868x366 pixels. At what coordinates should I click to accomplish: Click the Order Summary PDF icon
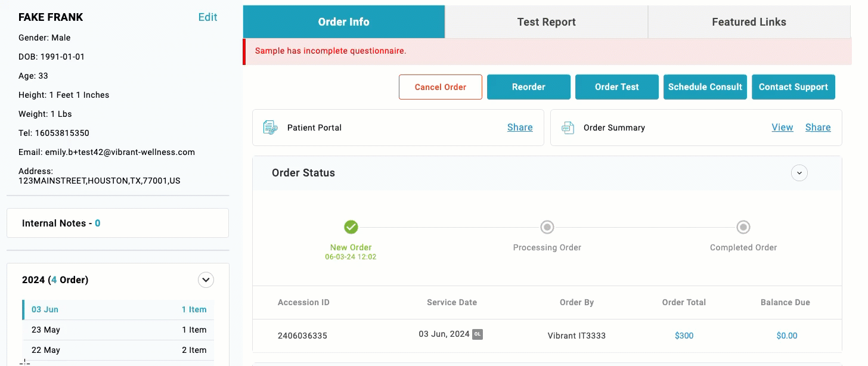pos(568,128)
